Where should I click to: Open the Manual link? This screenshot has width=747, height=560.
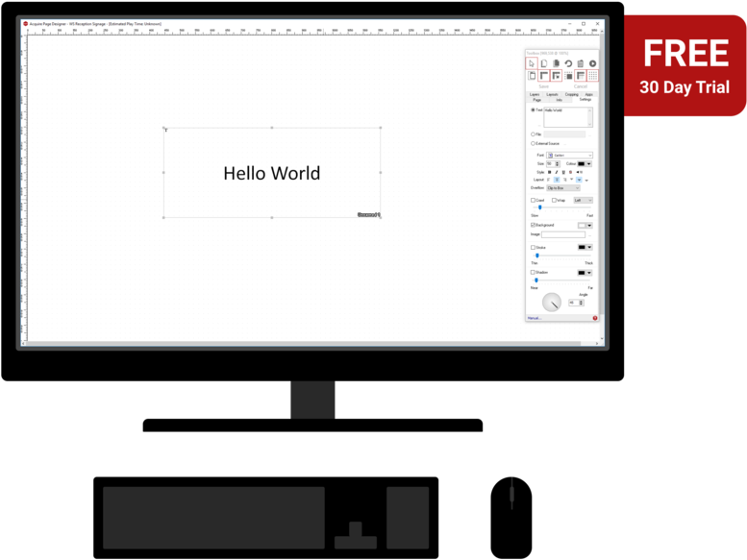coord(534,318)
